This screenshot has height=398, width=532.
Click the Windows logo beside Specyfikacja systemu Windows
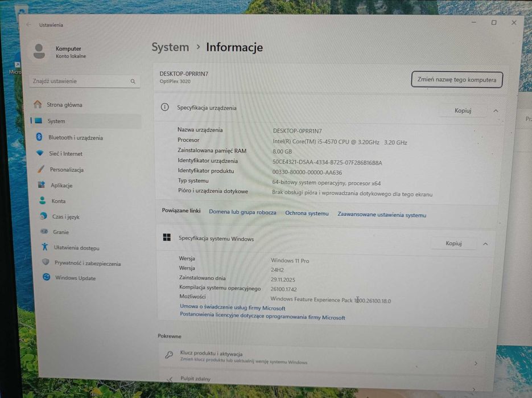click(167, 237)
